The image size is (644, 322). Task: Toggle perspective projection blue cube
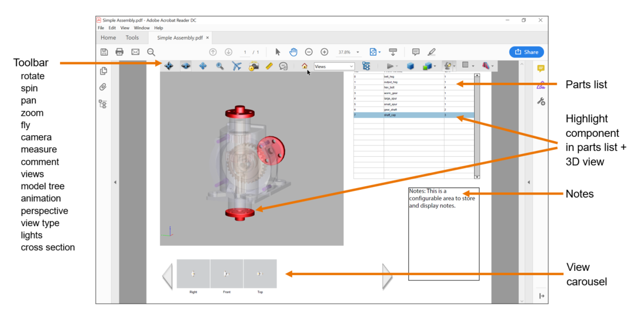pos(411,66)
